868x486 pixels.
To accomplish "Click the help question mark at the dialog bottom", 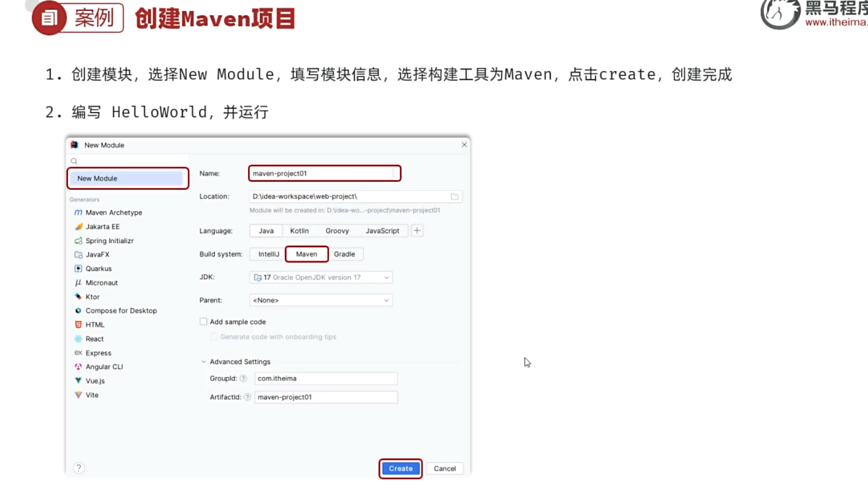I will pos(78,468).
